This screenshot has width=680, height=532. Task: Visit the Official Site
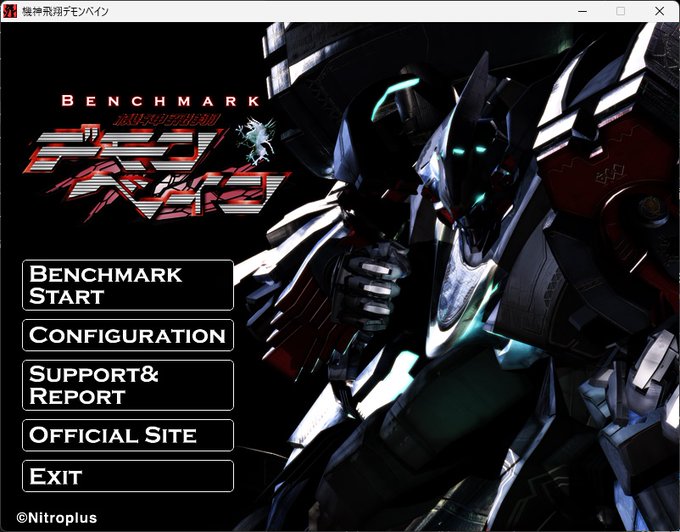128,435
